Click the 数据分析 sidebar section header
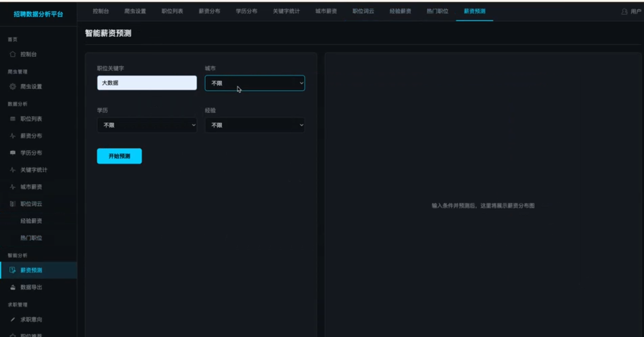 coord(18,104)
